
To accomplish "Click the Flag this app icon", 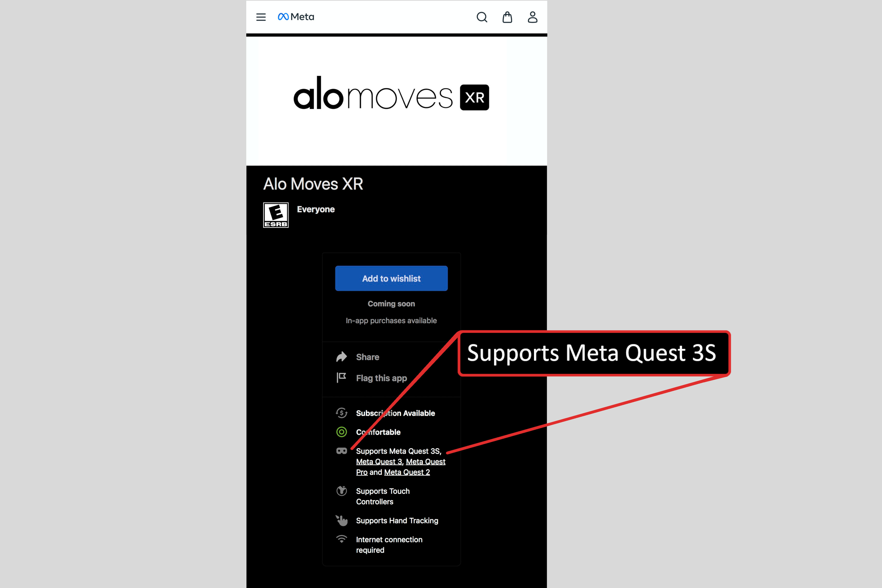I will (342, 378).
